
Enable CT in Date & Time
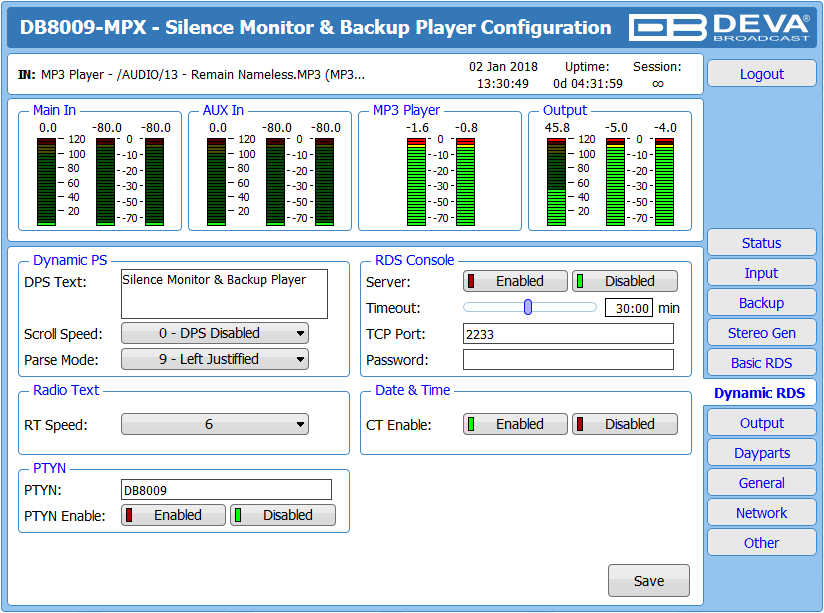coord(515,424)
